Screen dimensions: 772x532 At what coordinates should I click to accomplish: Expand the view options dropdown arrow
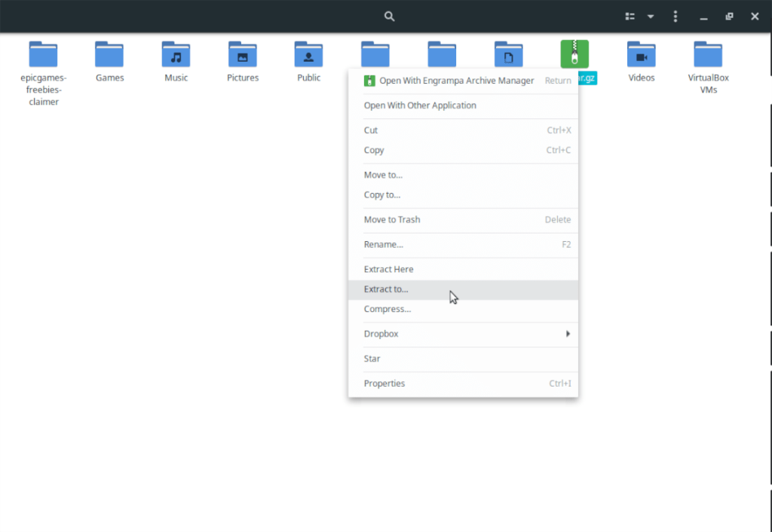pos(651,17)
